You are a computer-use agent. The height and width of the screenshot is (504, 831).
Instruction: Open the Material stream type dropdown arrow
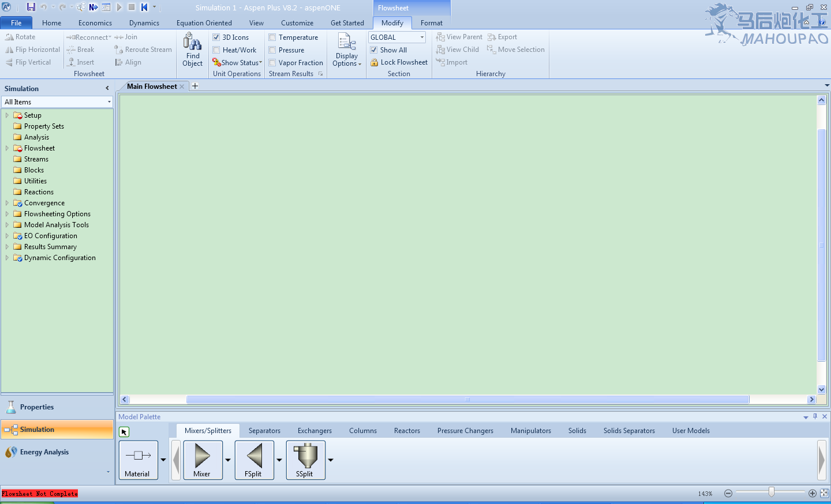(163, 460)
